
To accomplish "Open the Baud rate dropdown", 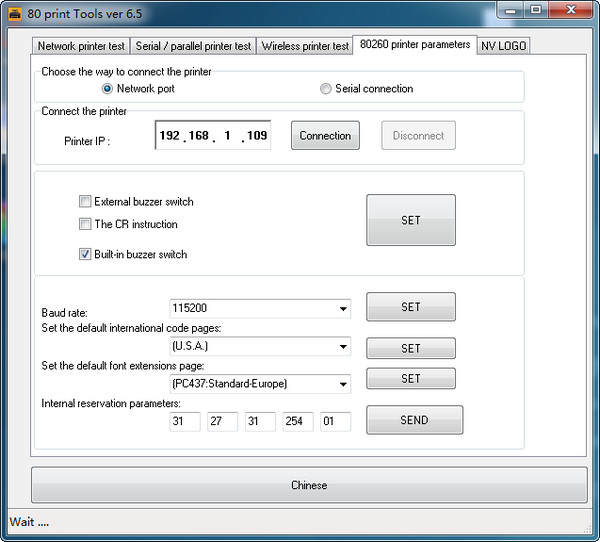I will (260, 309).
